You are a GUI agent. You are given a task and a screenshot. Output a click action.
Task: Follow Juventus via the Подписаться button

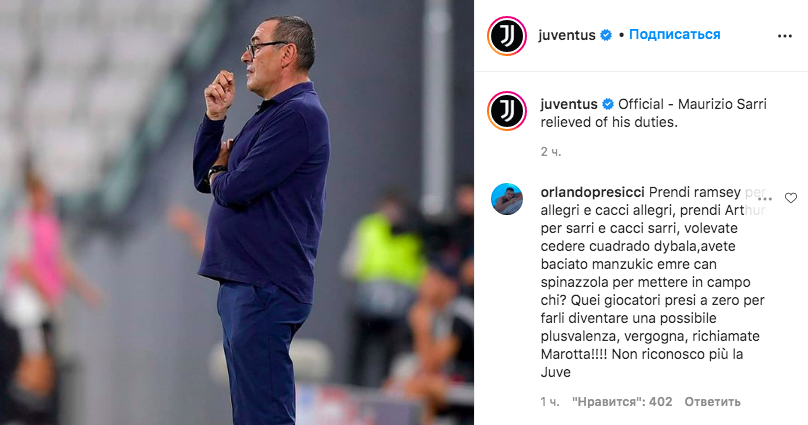(675, 35)
